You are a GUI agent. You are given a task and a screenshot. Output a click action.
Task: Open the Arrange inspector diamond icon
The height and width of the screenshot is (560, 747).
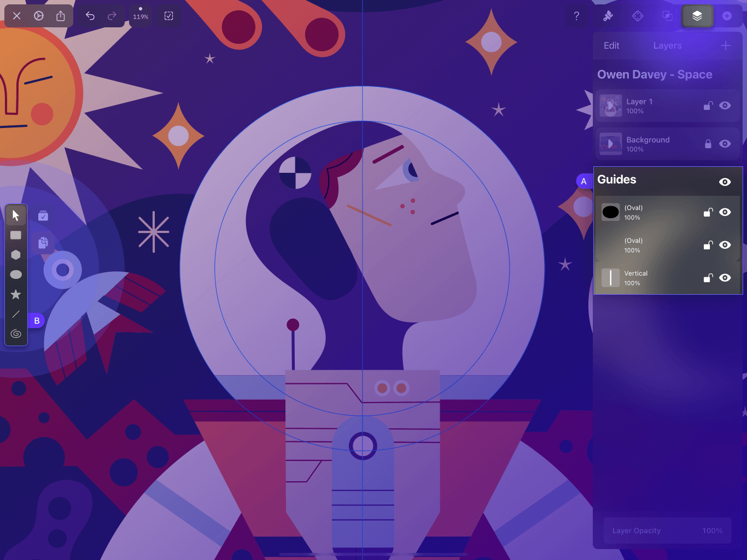[x=638, y=16]
